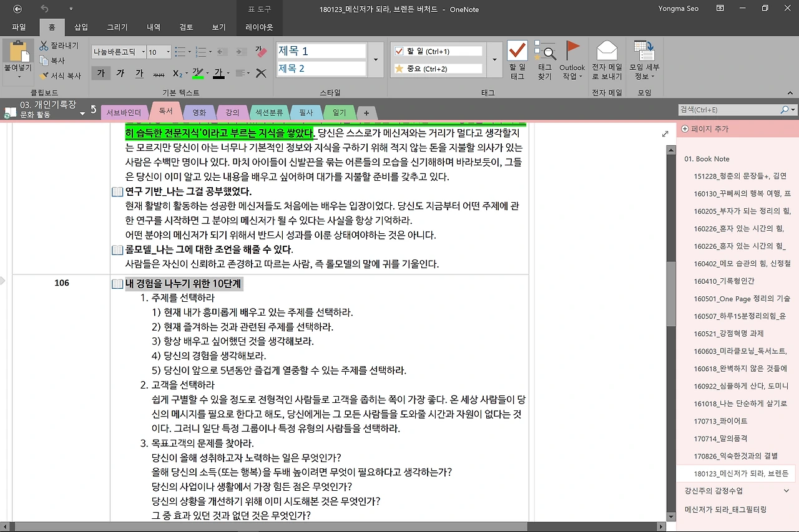Open the 파일 menu
The width and height of the screenshot is (799, 532).
tap(19, 27)
